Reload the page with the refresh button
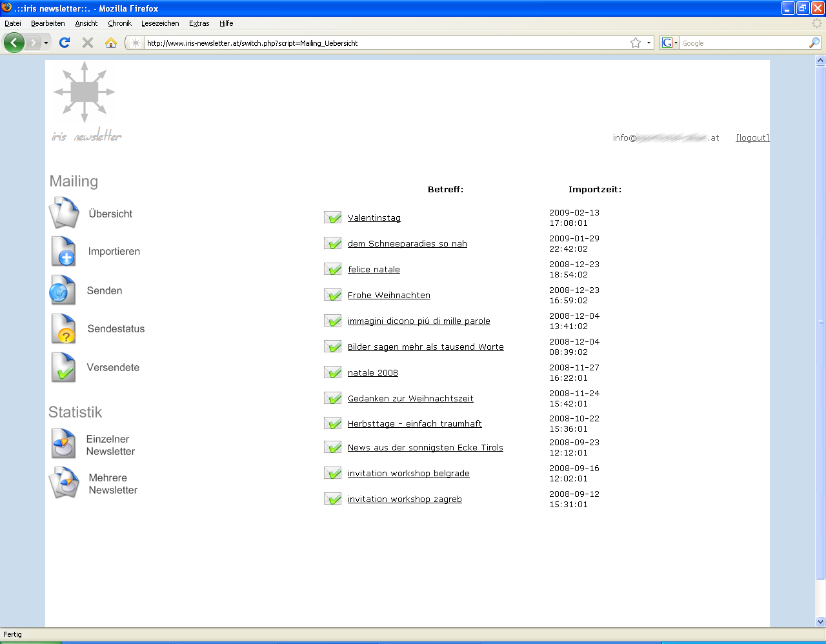 point(64,43)
